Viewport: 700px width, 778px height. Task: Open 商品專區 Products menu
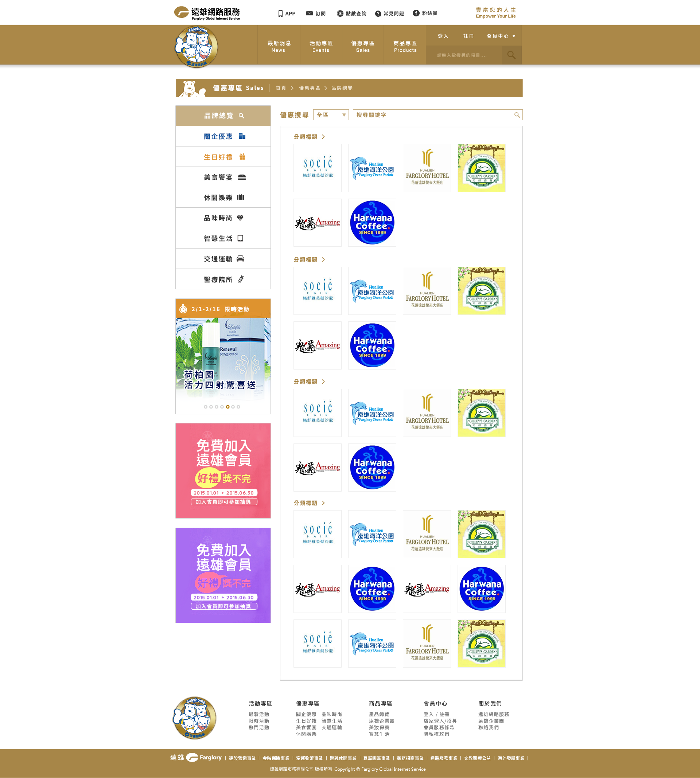pyautogui.click(x=405, y=46)
